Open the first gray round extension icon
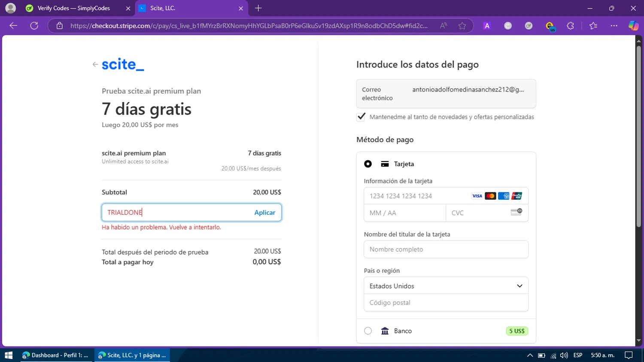 [x=508, y=26]
